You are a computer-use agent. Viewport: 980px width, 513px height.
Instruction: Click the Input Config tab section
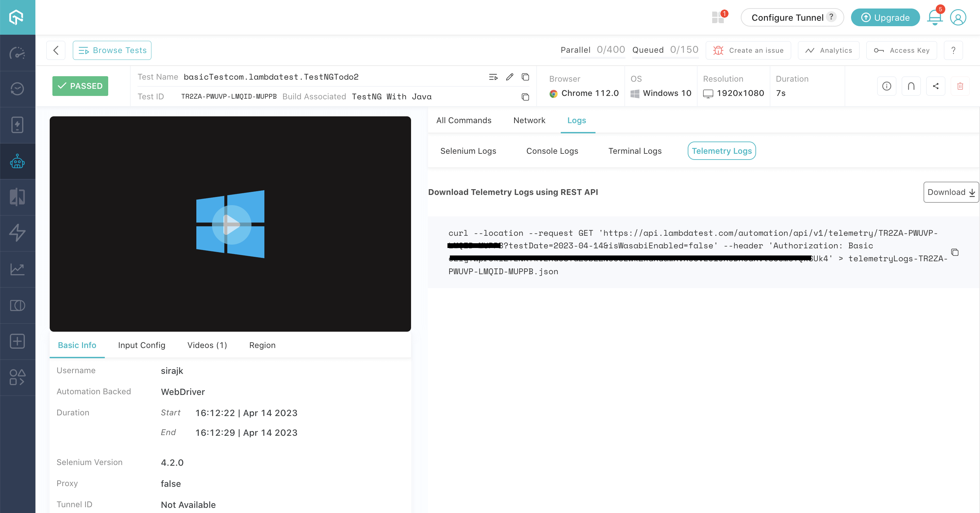141,345
